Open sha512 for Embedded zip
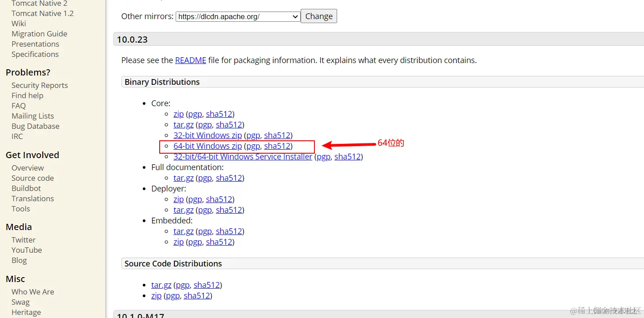Image resolution: width=644 pixels, height=318 pixels. 219,242
